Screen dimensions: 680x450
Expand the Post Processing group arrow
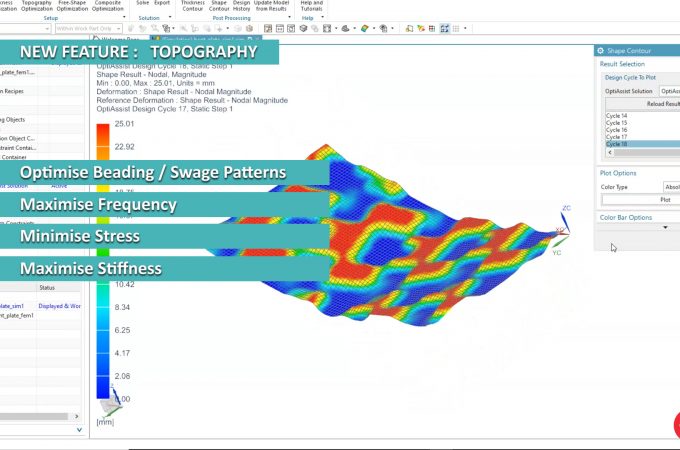289,17
